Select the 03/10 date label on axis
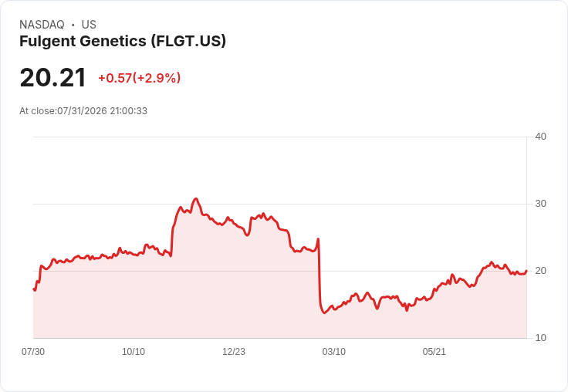568x392 pixels. pyautogui.click(x=333, y=352)
